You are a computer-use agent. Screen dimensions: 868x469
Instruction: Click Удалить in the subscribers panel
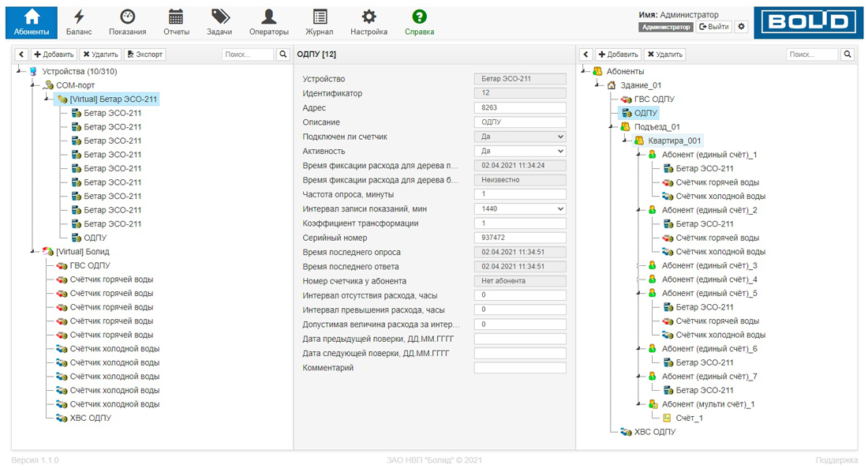[x=664, y=54]
